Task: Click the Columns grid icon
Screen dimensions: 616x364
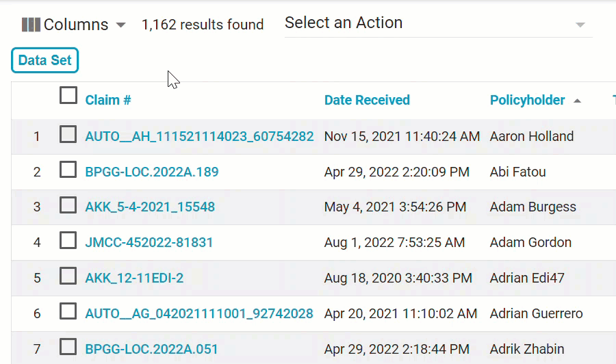Action: [x=31, y=25]
